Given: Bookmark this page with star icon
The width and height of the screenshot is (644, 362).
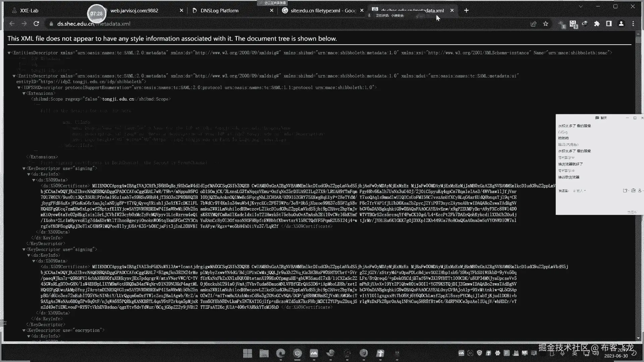Looking at the screenshot, I should tap(546, 24).
